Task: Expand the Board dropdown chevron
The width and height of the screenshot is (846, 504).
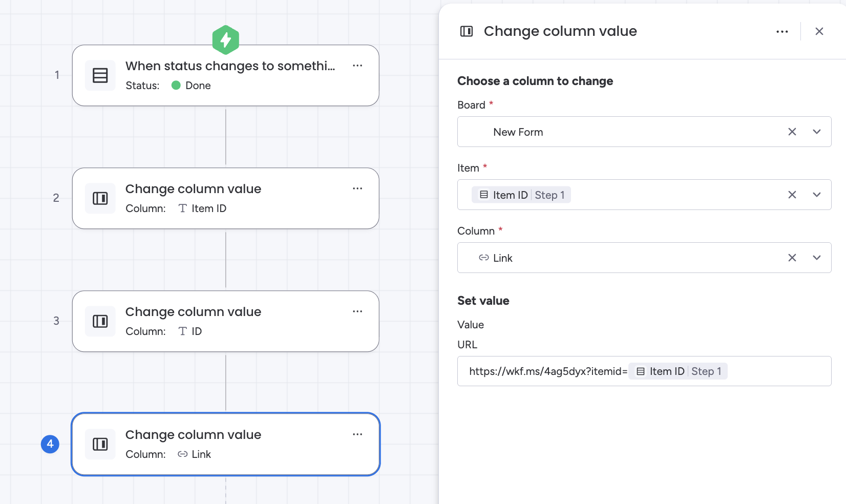Action: coord(817,132)
